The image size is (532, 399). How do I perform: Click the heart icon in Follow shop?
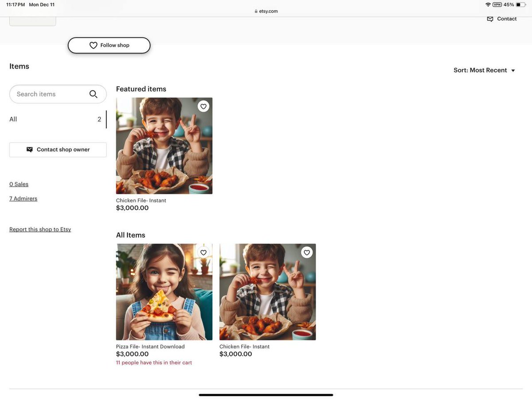[93, 45]
